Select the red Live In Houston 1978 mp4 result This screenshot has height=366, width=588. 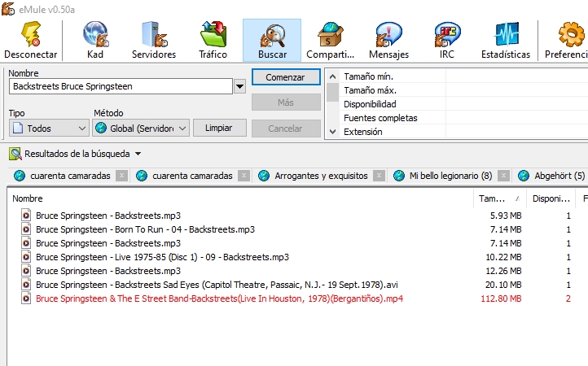coord(219,298)
